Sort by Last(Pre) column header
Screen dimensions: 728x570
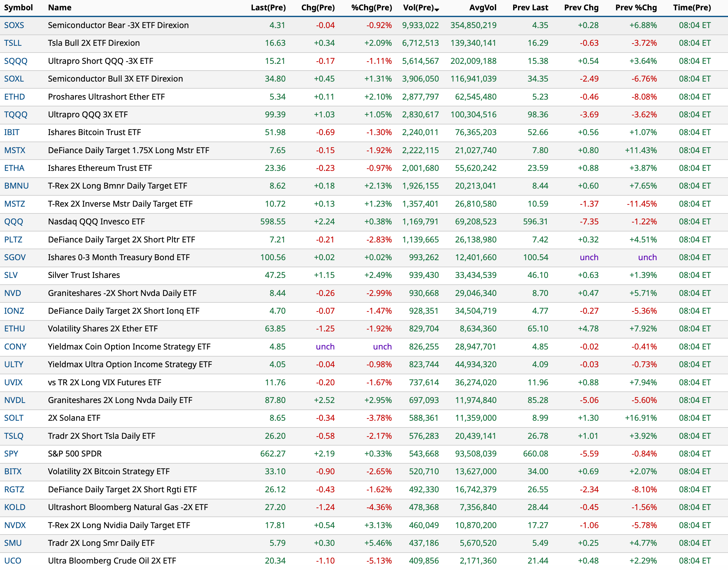coord(268,8)
